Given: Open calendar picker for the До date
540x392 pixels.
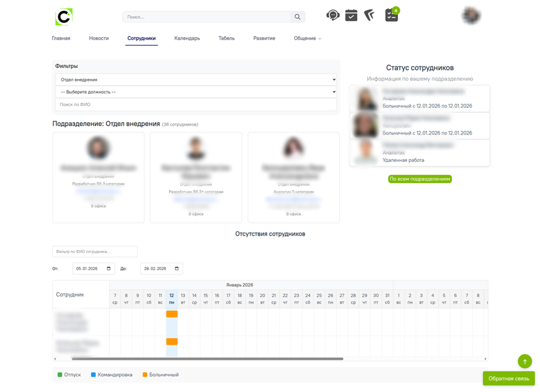Looking at the screenshot, I should [177, 269].
